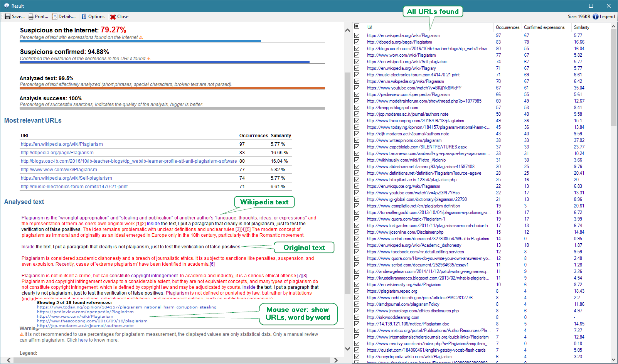Click the 'here' link in the warning
The width and height of the screenshot is (618, 364).
pos(83,340)
